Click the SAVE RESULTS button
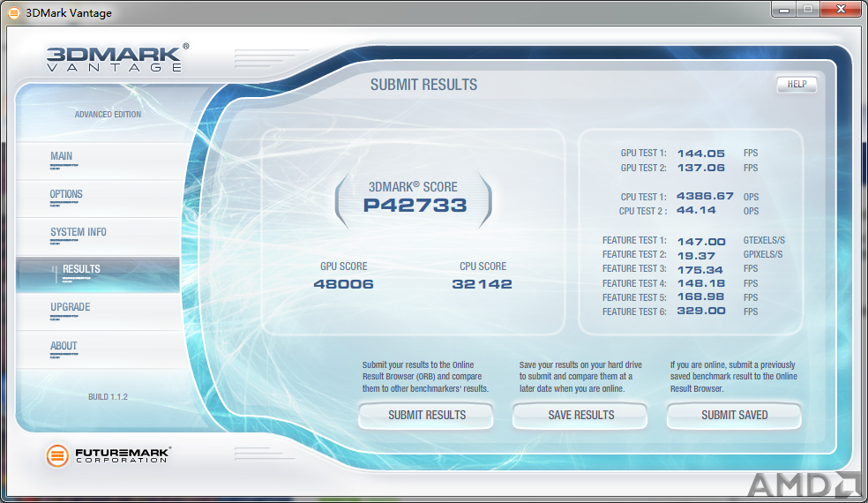Image resolution: width=868 pixels, height=503 pixels. [x=580, y=416]
